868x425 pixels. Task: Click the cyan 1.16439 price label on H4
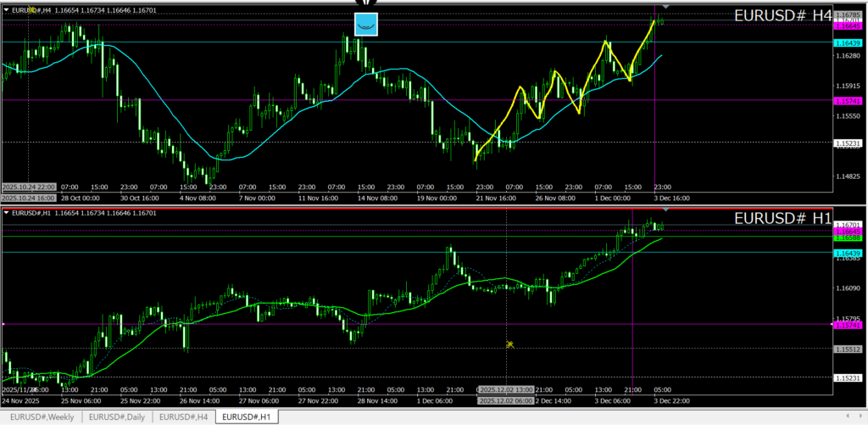click(x=849, y=42)
